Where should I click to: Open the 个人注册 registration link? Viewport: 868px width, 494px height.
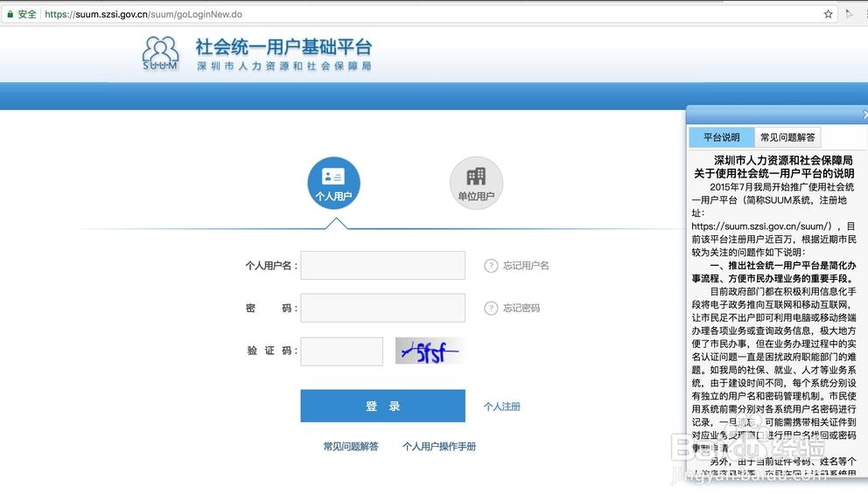(x=502, y=407)
